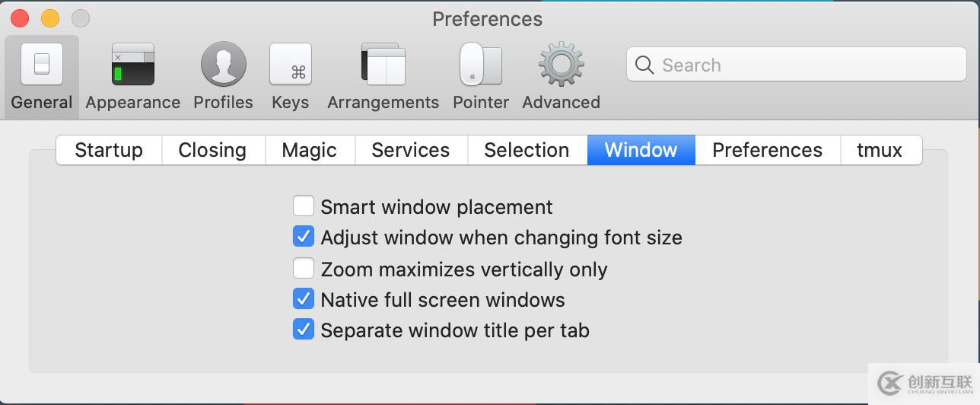Open the General preferences icon
The width and height of the screenshot is (980, 405).
(x=42, y=64)
